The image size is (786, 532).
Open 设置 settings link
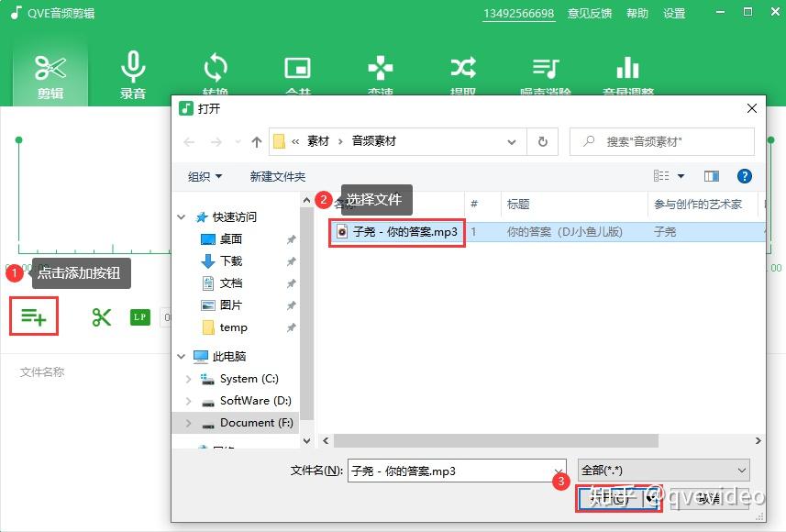tap(674, 14)
